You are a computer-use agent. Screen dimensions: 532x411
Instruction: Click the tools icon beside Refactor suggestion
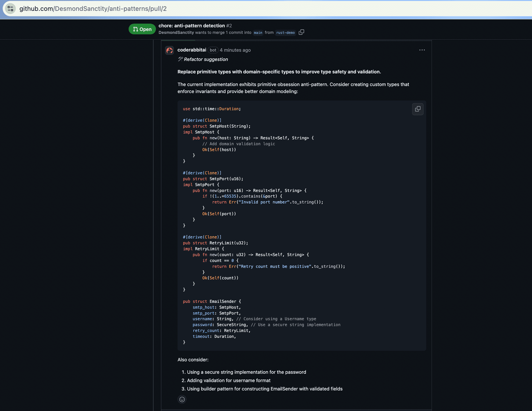(180, 59)
